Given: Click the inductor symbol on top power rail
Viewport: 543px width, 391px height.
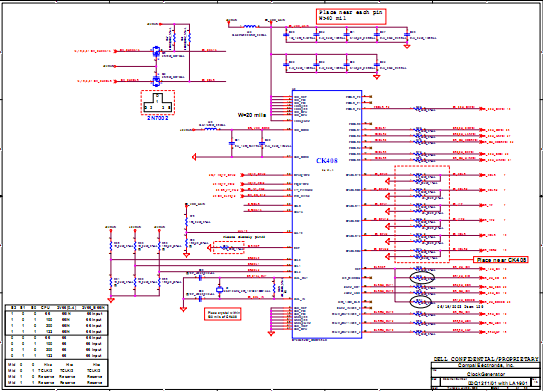Looking at the screenshot, I should point(250,26).
